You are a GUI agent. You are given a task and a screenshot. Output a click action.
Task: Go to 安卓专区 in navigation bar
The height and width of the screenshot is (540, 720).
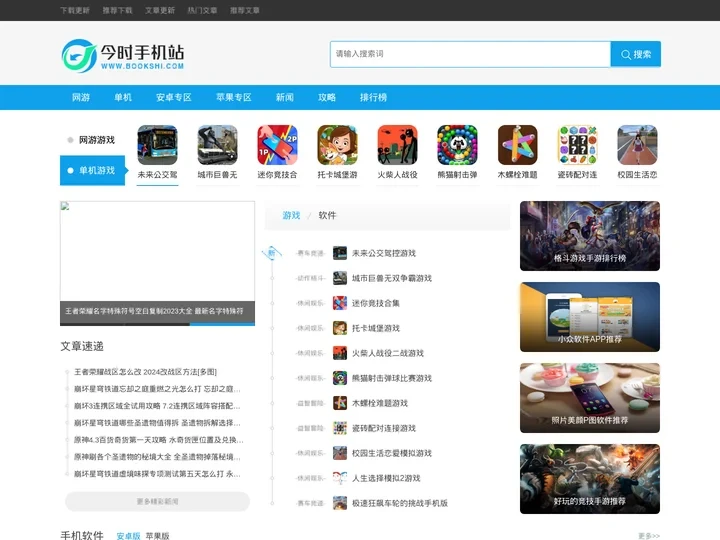click(x=174, y=97)
